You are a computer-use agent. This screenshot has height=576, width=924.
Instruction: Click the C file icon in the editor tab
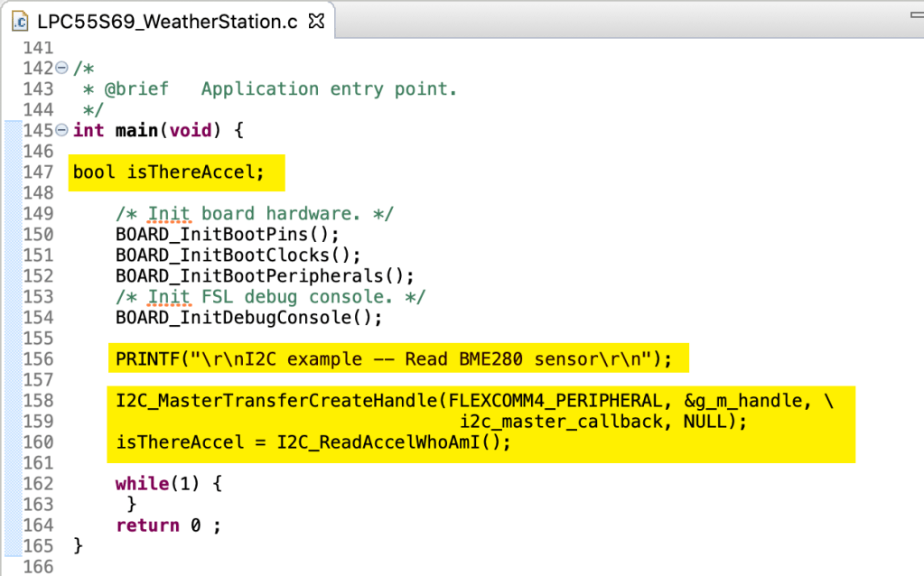20,23
